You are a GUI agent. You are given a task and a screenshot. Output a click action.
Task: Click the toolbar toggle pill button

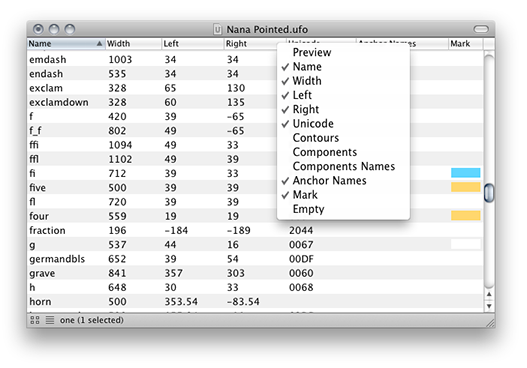(x=481, y=29)
